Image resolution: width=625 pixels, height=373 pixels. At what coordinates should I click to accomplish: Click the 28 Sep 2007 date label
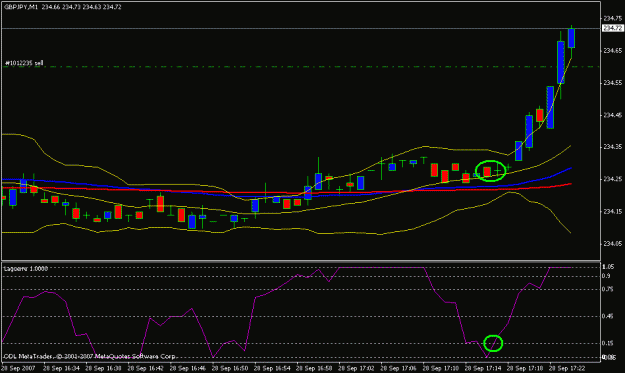[x=18, y=368]
